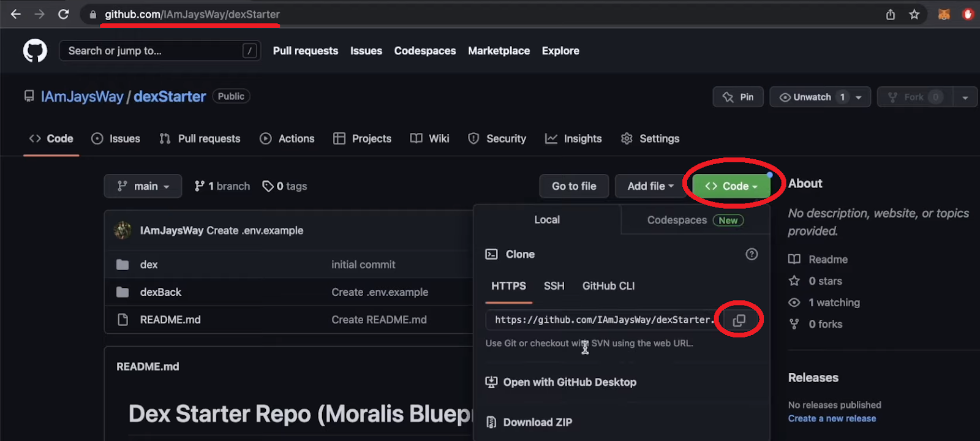Click the browser share icon

891,14
